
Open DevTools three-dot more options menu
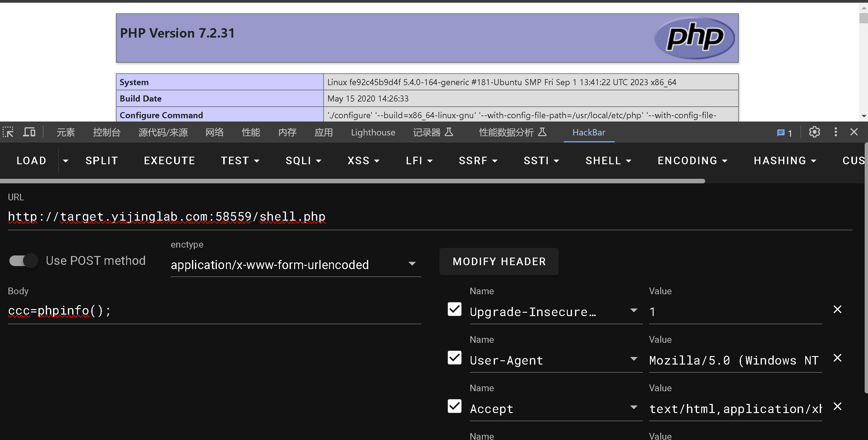point(836,132)
